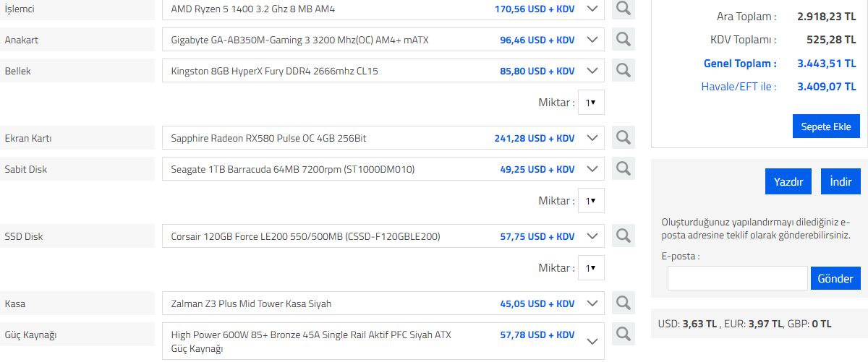Expand the Zalman Z3 Plus case dropdown
Screen dimensions: 868x362
point(592,303)
